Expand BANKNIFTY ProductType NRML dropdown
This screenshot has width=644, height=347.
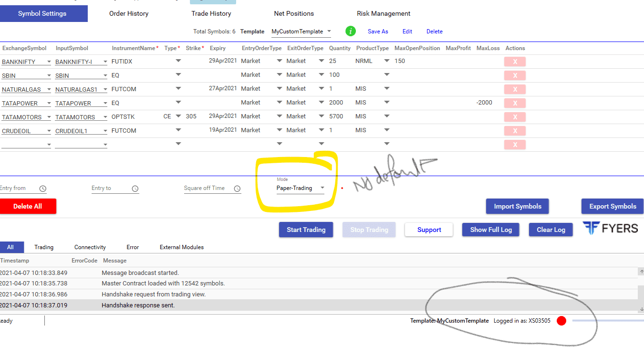[372, 61]
